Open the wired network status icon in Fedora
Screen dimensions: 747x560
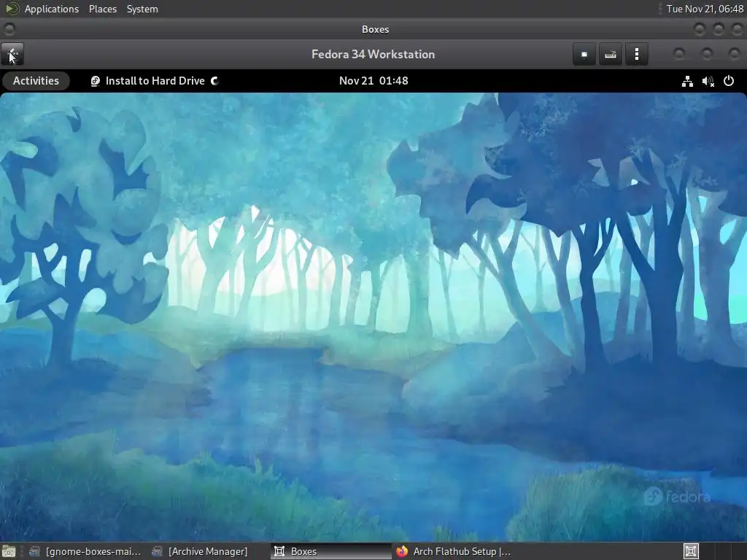(687, 82)
